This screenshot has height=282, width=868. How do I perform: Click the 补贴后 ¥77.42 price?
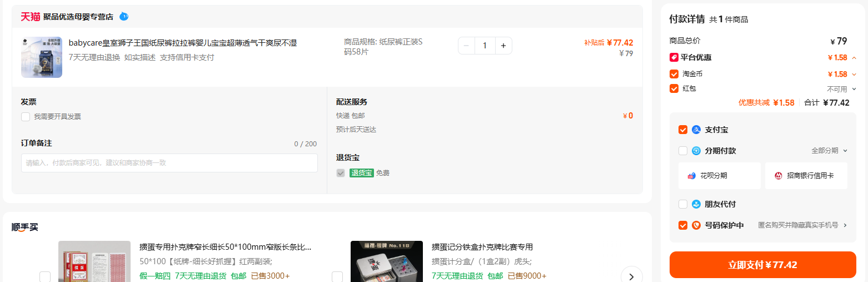click(x=608, y=43)
